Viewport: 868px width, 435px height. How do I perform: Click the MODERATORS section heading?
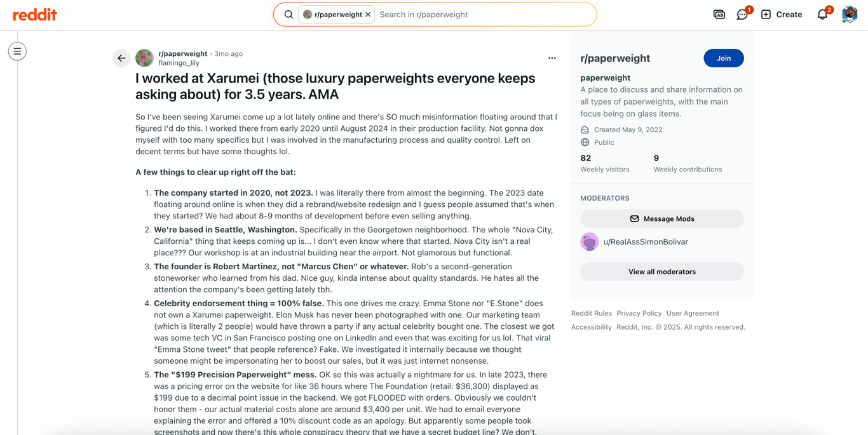(x=605, y=198)
